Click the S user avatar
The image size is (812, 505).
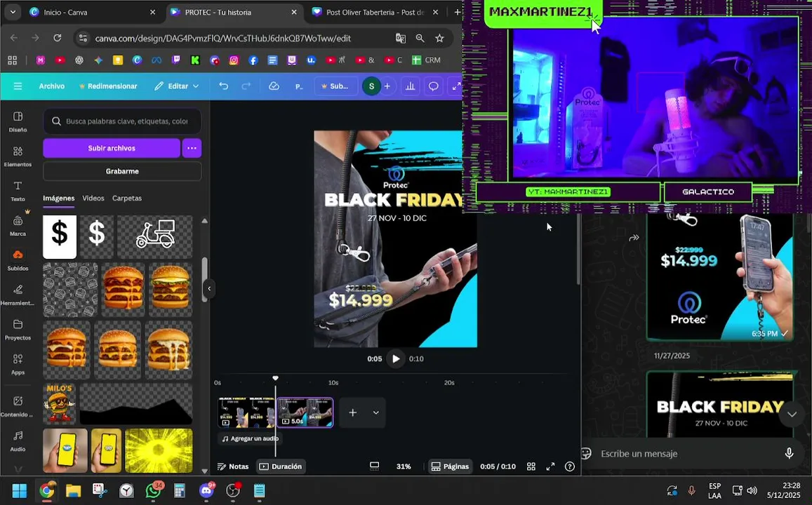371,86
